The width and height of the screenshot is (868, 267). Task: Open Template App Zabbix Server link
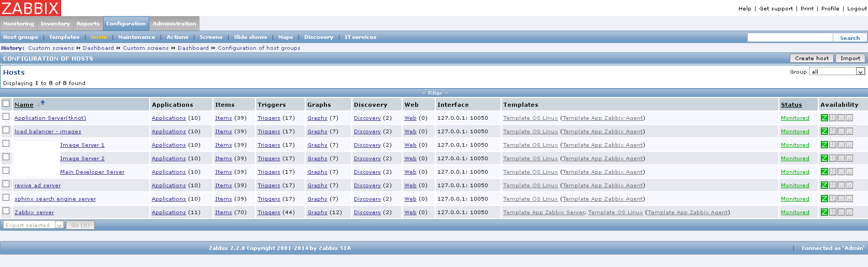[x=544, y=212]
